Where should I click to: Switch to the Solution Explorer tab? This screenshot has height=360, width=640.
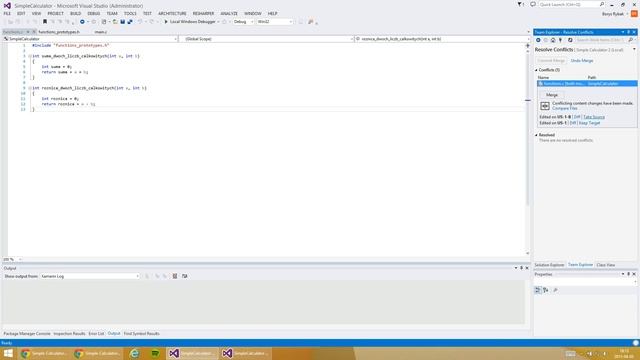[549, 265]
